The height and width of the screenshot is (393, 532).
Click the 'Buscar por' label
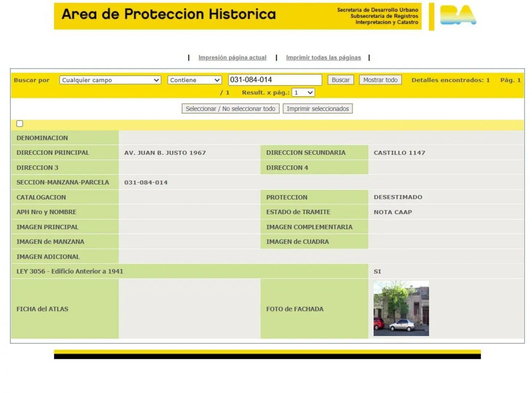tap(32, 80)
